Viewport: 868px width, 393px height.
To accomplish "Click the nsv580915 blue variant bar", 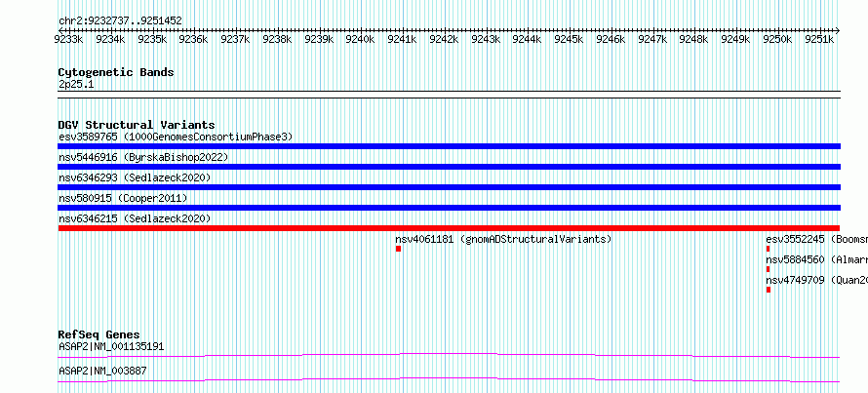I will pyautogui.click(x=449, y=208).
